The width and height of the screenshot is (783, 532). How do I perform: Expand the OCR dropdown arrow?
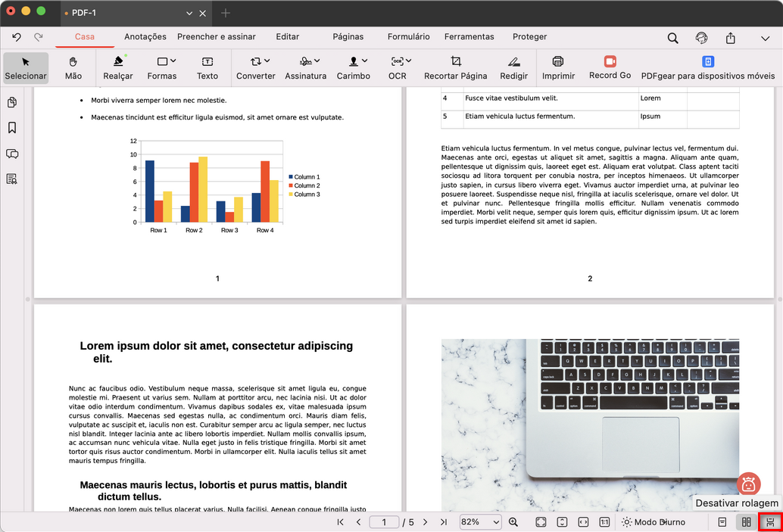coord(408,61)
